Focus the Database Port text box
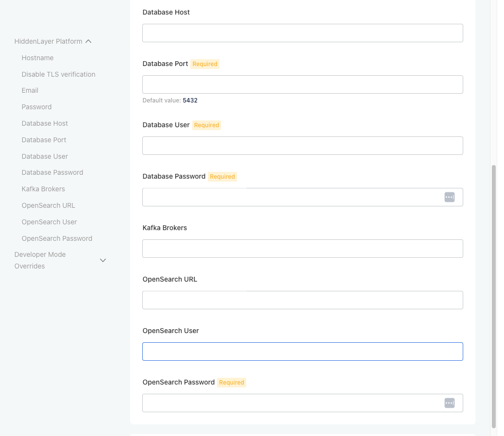The width and height of the screenshot is (504, 436). [x=302, y=84]
